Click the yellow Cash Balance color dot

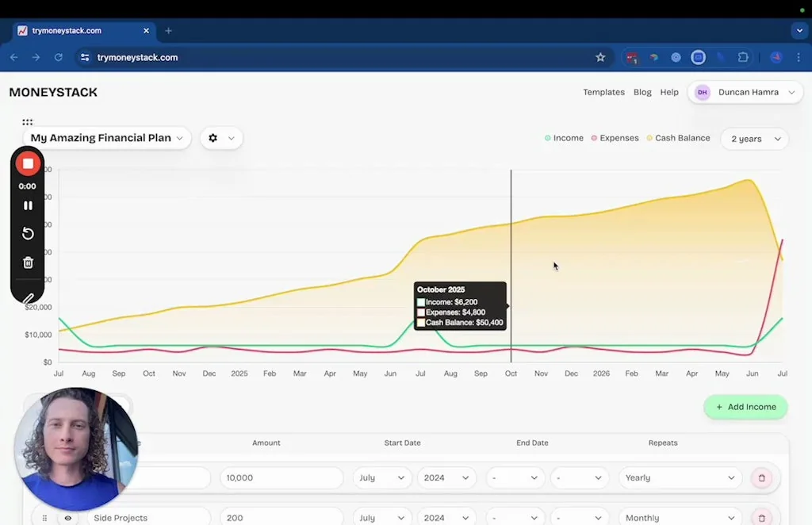[649, 137]
